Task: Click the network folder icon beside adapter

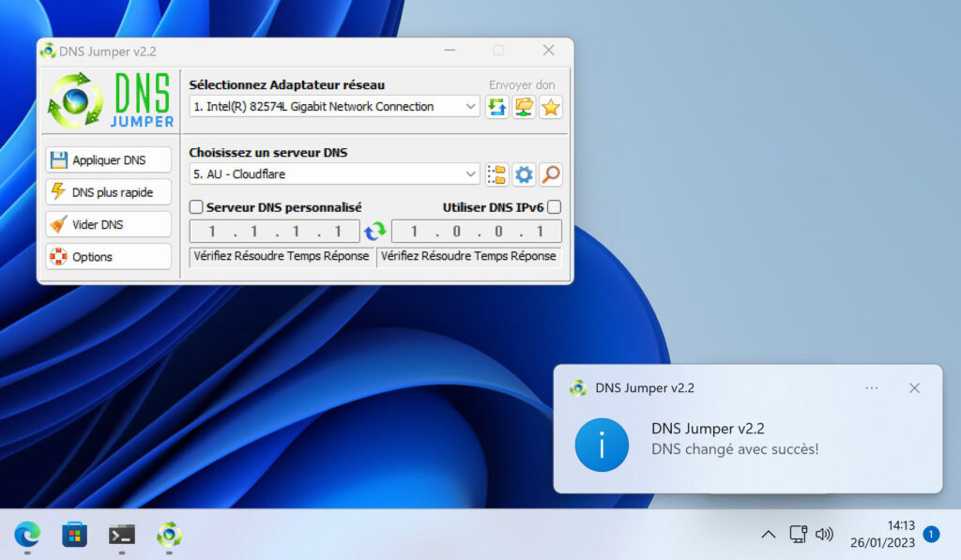Action: (524, 107)
